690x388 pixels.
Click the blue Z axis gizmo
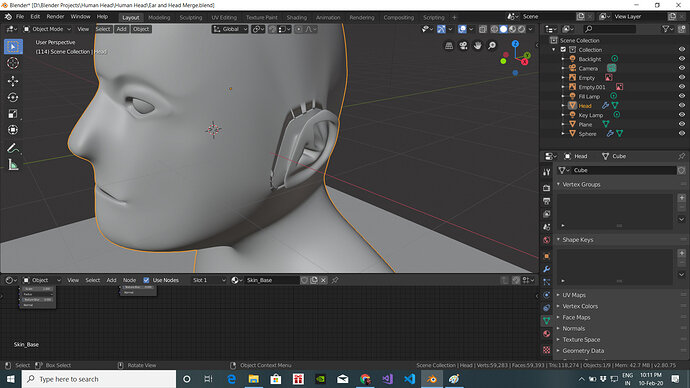click(x=515, y=44)
